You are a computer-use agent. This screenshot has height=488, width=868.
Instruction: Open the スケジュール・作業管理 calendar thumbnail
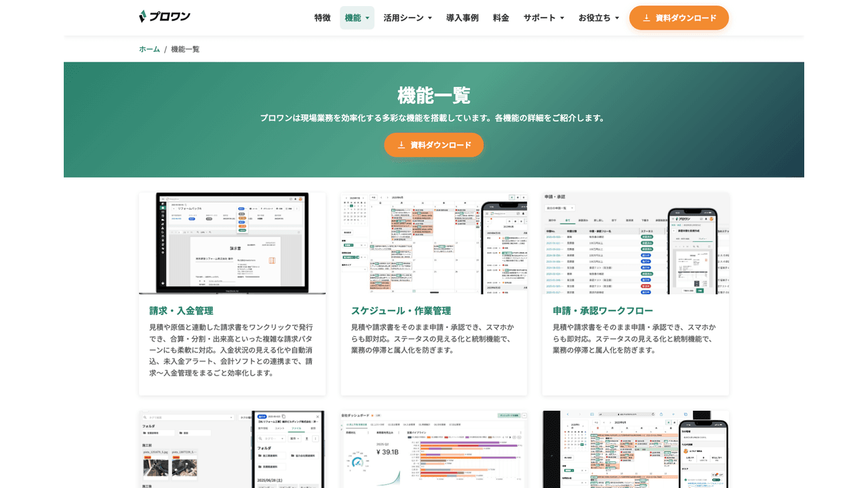click(434, 243)
